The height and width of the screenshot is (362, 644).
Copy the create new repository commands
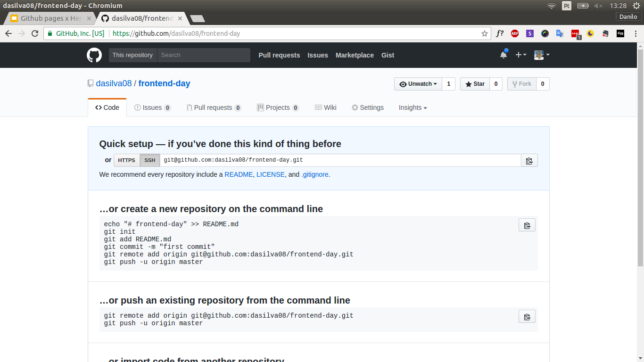pyautogui.click(x=527, y=225)
